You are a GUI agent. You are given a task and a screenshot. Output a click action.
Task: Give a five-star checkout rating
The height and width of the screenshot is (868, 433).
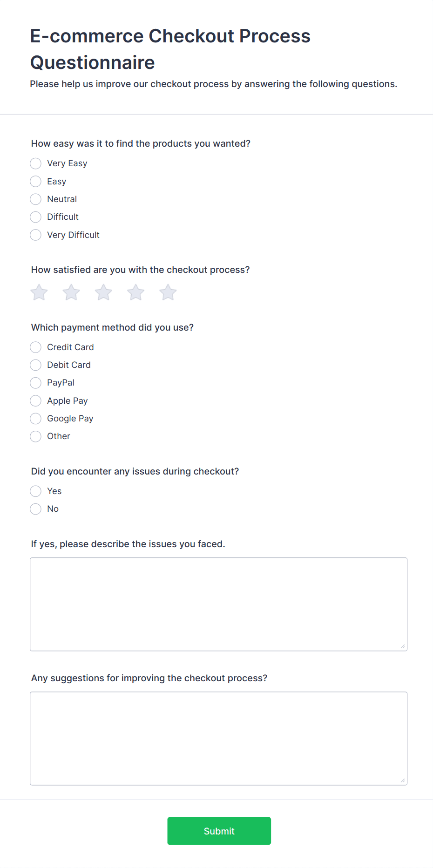(x=168, y=292)
